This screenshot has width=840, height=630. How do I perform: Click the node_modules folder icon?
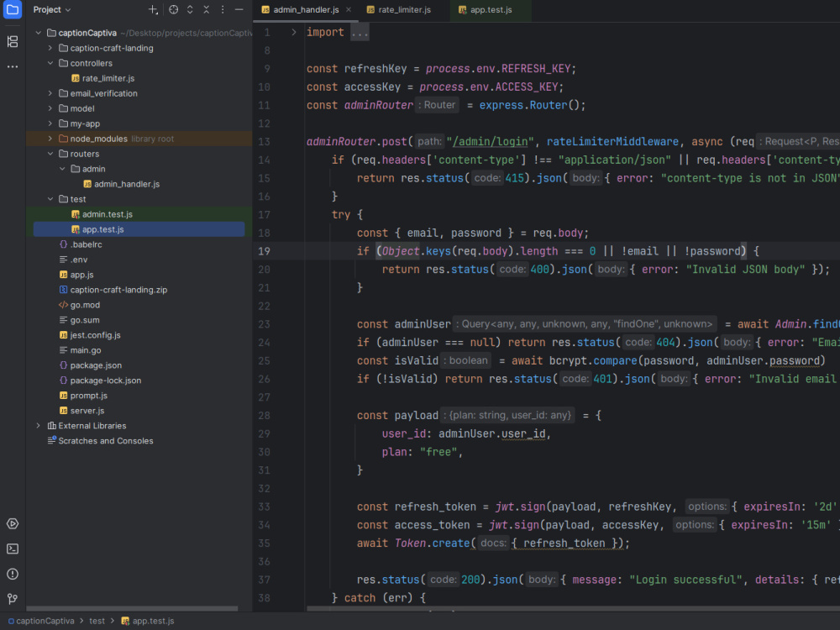(x=63, y=139)
